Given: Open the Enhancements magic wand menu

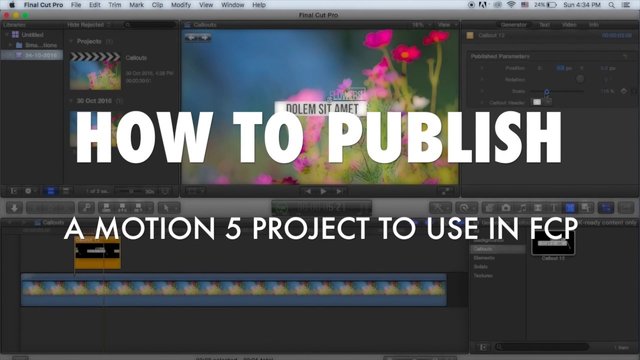Looking at the screenshot, I should click(x=440, y=208).
